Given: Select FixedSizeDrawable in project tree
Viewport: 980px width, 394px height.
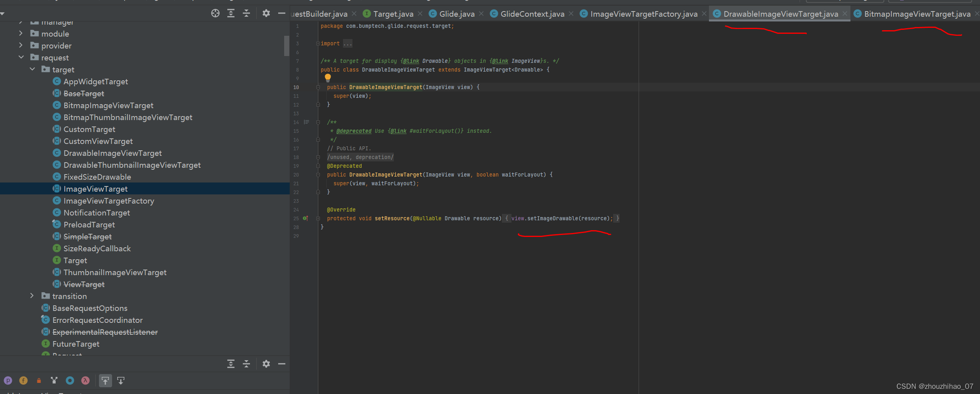Looking at the screenshot, I should 97,177.
